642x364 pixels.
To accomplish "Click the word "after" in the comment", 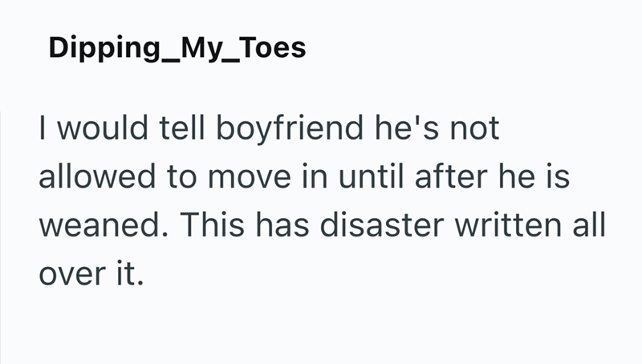I will 442,177.
